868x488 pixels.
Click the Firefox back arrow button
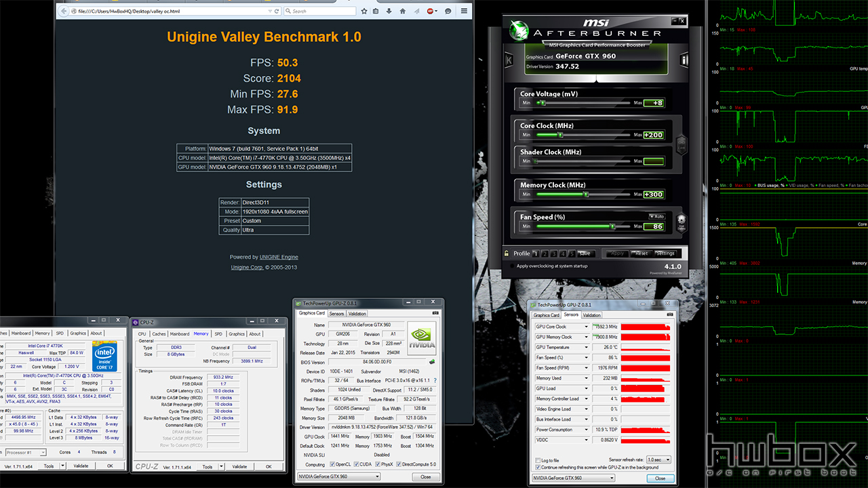(x=65, y=11)
